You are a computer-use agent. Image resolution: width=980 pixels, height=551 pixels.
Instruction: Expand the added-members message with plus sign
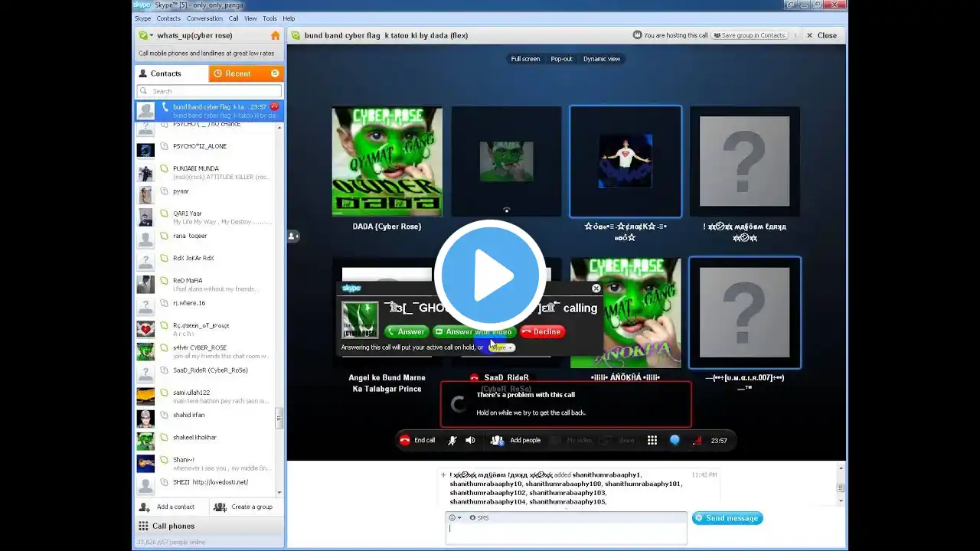[443, 475]
